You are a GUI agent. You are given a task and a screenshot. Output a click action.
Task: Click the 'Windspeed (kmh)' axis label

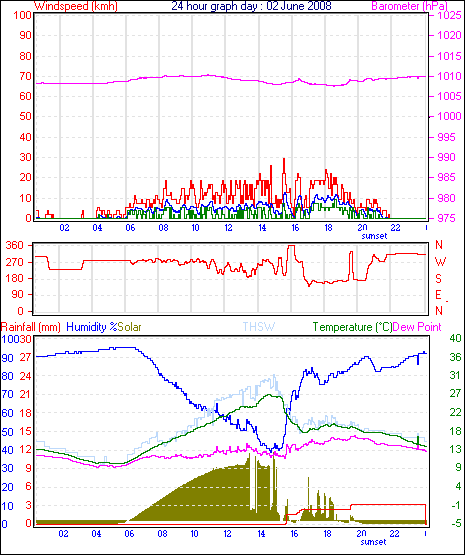coord(76,6)
